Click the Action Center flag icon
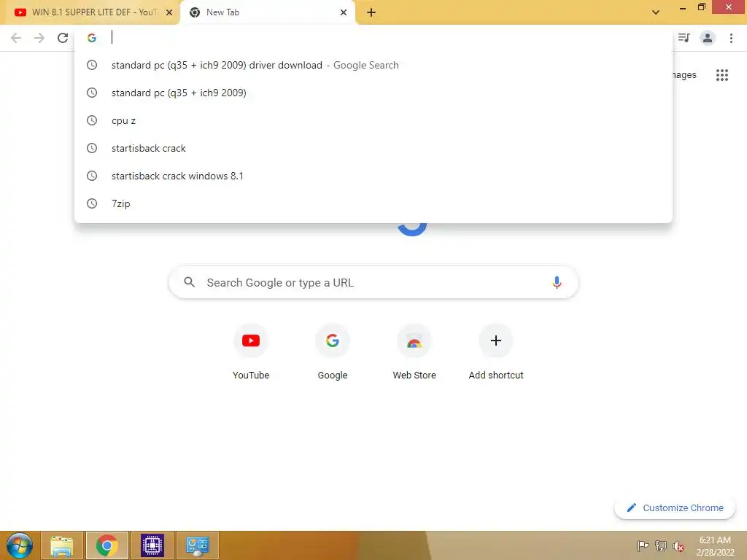This screenshot has height=560, width=747. coord(643,545)
